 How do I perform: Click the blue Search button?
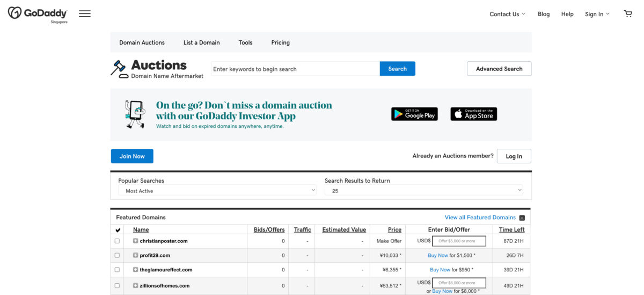tap(398, 69)
